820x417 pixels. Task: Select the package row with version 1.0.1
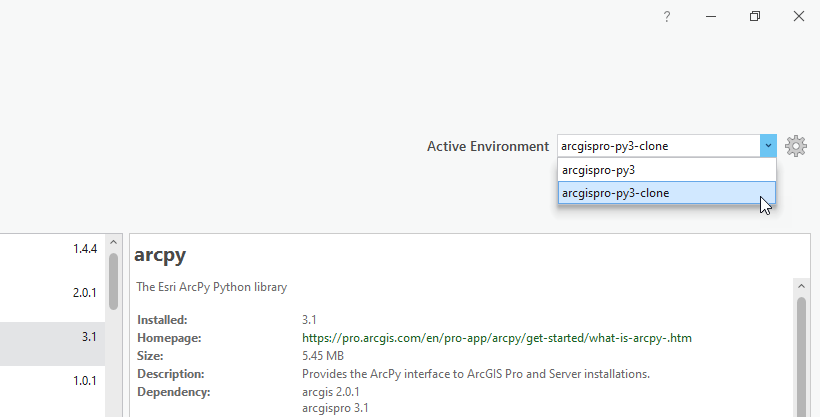[50, 381]
